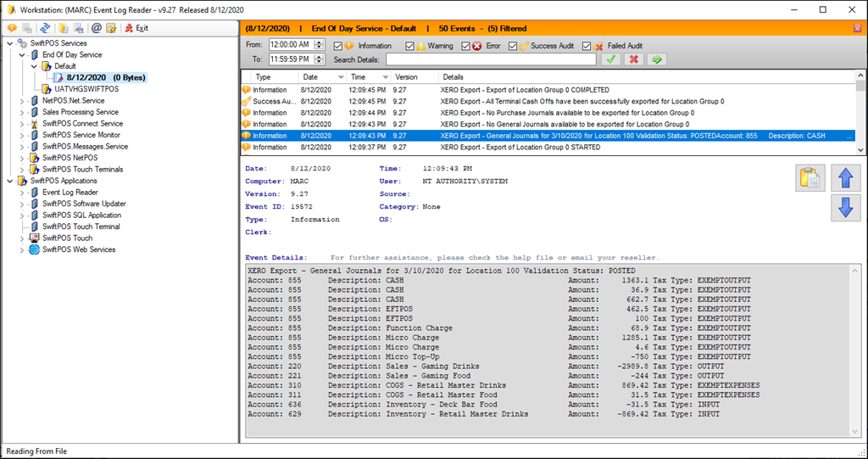This screenshot has width=868, height=459.
Task: Click the Search Details text field
Action: [x=491, y=59]
